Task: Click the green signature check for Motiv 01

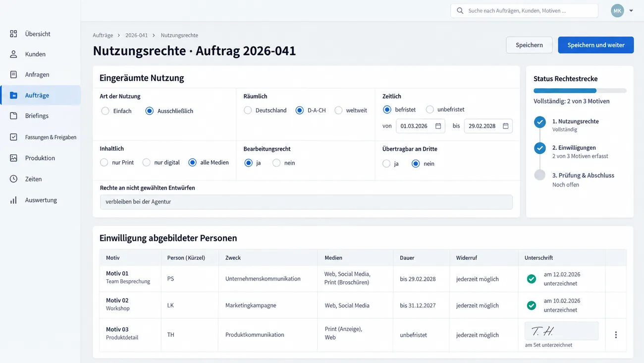Action: pos(532,279)
